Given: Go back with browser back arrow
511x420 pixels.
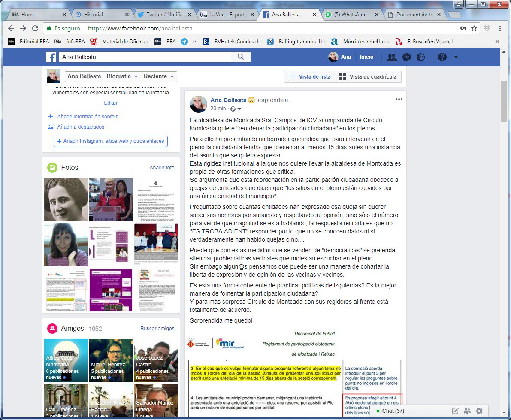Looking at the screenshot, I should (11, 28).
